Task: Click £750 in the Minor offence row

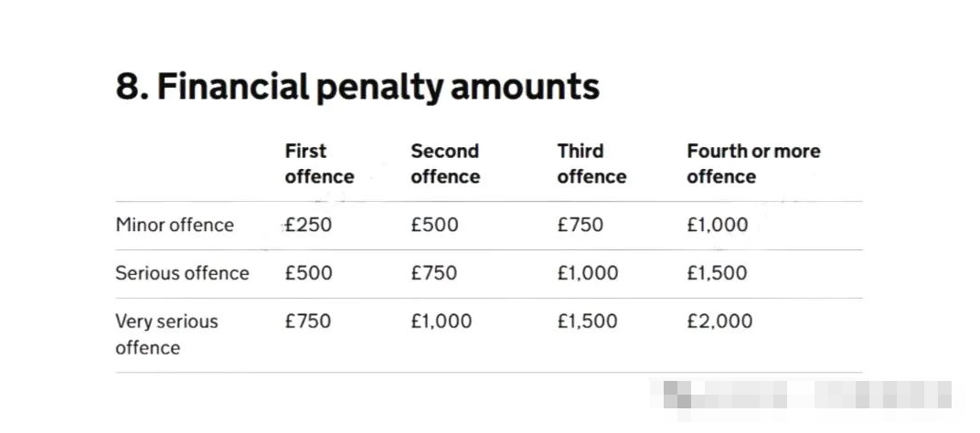Action: [x=580, y=225]
